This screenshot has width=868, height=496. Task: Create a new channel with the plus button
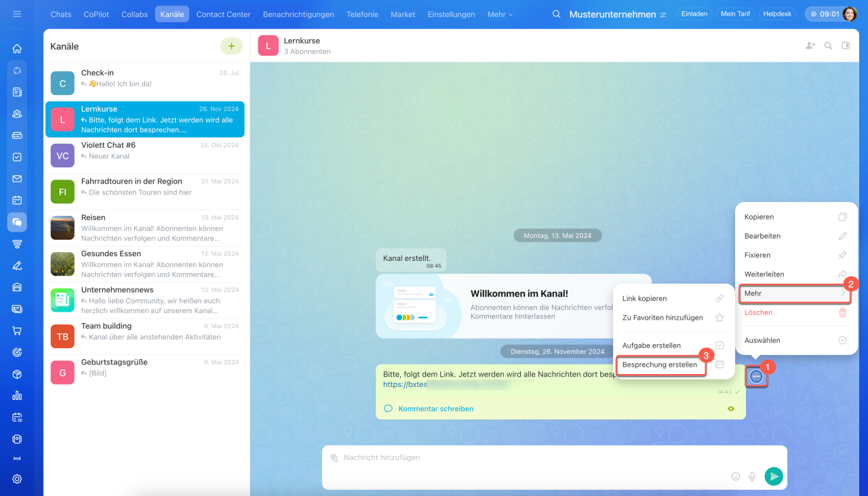(231, 46)
